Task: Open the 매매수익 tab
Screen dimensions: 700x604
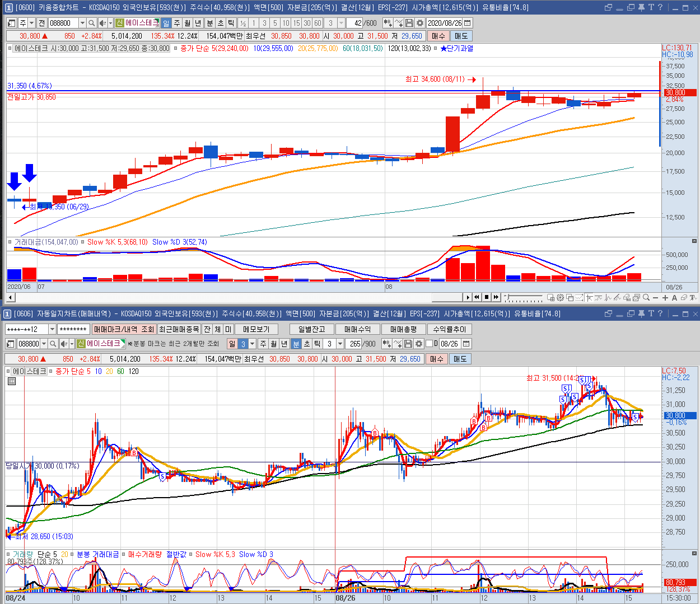Action: coord(358,329)
